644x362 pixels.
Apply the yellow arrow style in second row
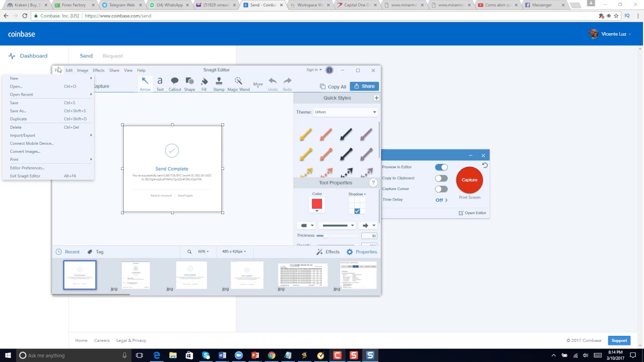306,154
